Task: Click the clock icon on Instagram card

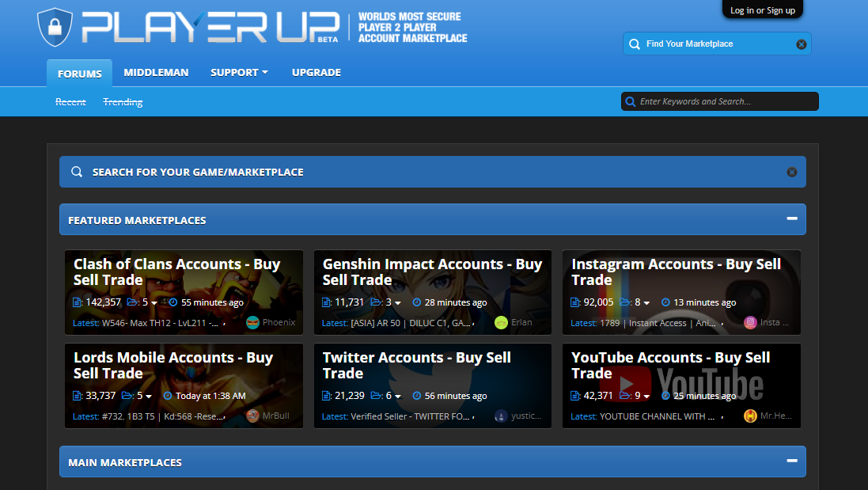Action: tap(665, 302)
